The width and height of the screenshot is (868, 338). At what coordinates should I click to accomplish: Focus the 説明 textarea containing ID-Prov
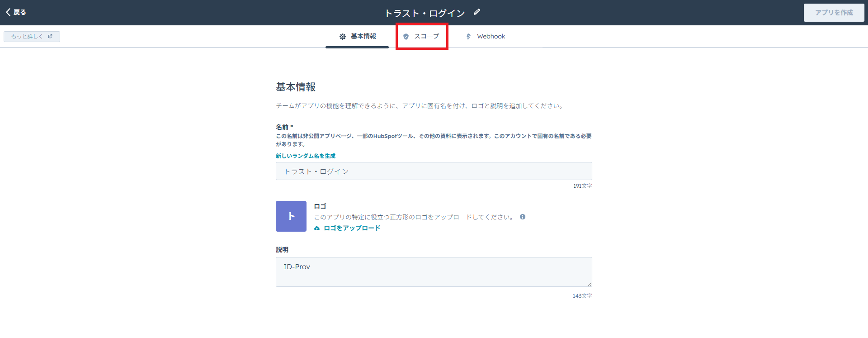[x=434, y=272]
